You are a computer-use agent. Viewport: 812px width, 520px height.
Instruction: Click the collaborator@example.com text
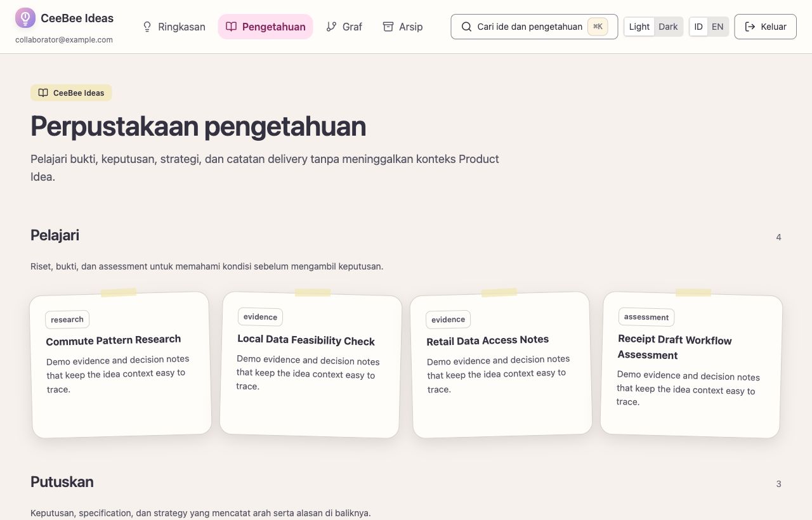[x=64, y=39]
